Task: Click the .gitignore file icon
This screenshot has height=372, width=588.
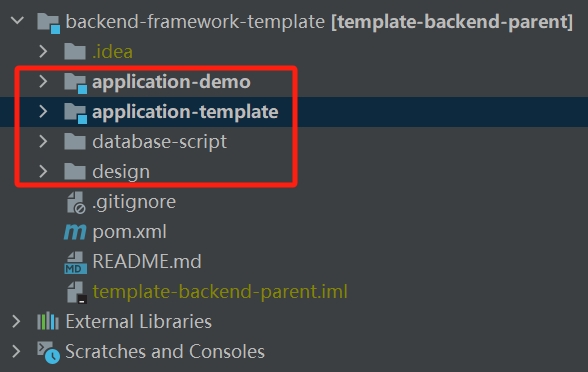Action: pyautogui.click(x=76, y=202)
